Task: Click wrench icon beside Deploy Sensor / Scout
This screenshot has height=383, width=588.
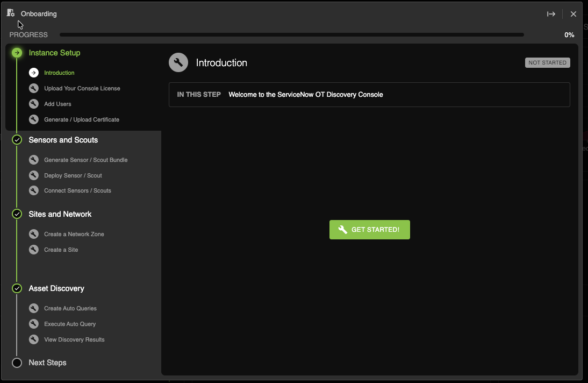Action: pos(34,175)
